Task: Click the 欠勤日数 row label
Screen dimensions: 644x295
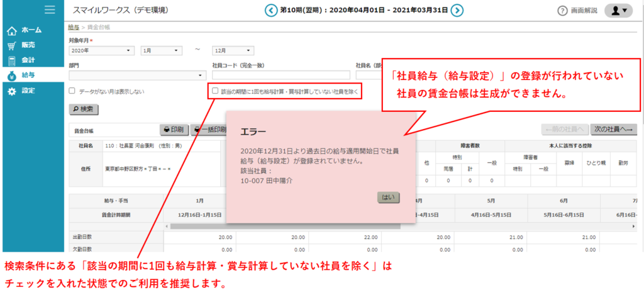Action: [81, 249]
